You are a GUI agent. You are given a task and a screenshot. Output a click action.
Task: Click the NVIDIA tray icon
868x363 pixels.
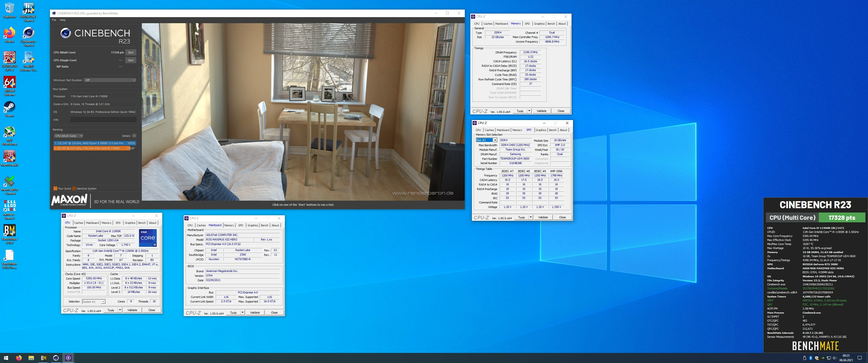(823, 358)
